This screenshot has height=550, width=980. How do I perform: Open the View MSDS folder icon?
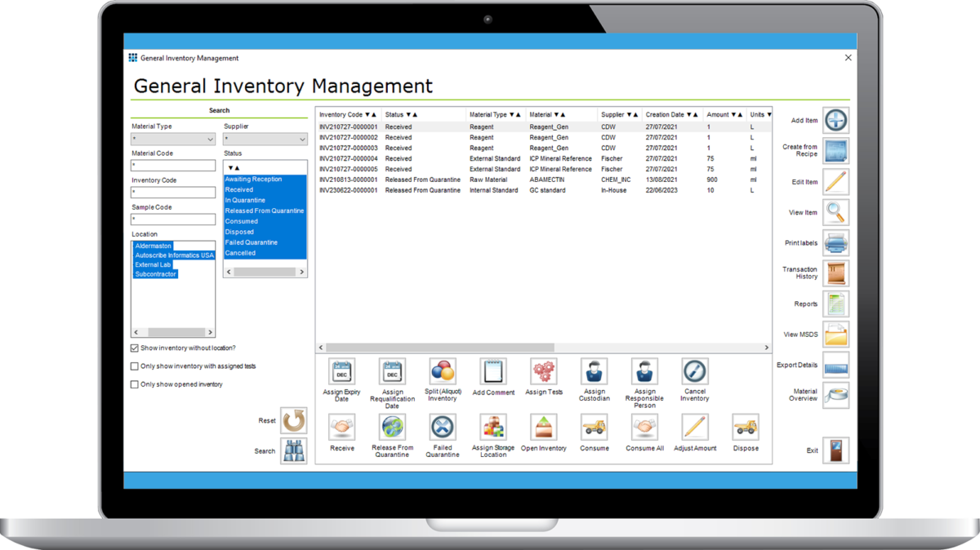835,335
